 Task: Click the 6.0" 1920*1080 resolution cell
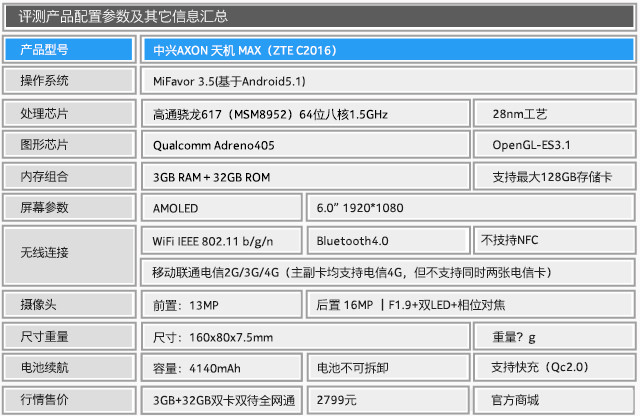[x=470, y=209]
